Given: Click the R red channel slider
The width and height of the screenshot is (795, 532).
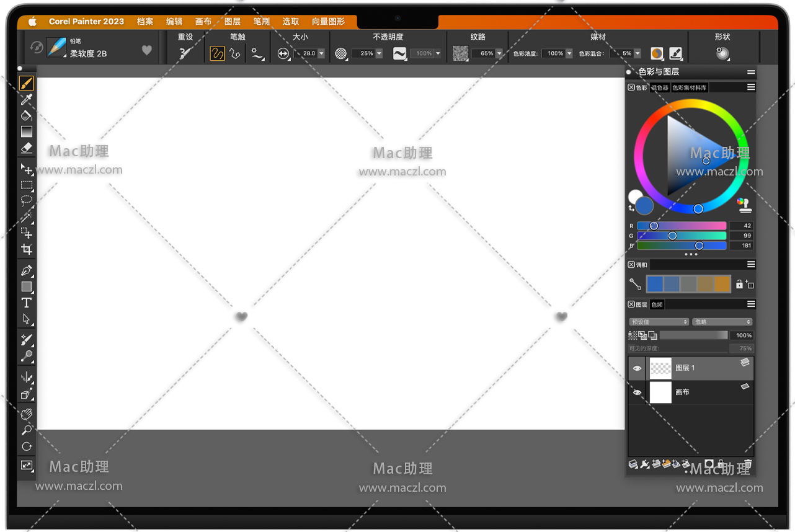Looking at the screenshot, I should 681,226.
